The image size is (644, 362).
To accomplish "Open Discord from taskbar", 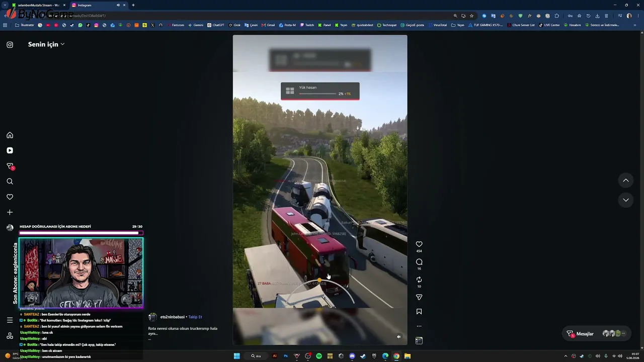I will click(352, 356).
